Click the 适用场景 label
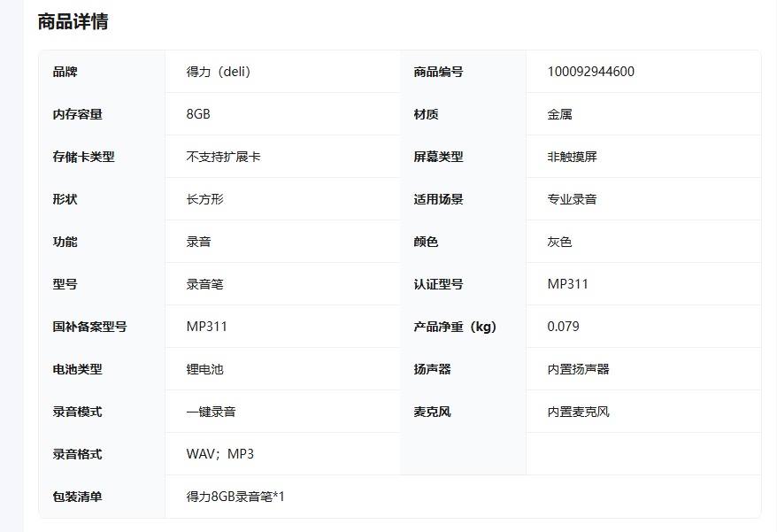Viewport: 777px width, 532px height. pyautogui.click(x=439, y=199)
